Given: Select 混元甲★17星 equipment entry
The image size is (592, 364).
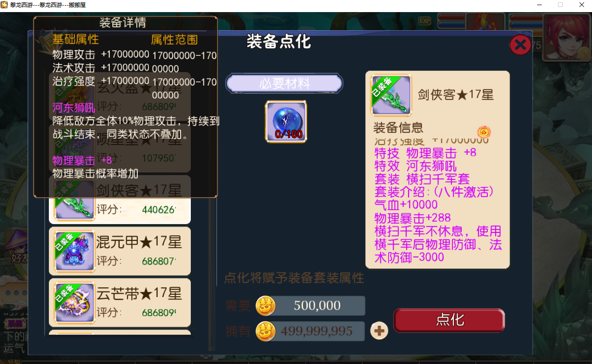Looking at the screenshot, I should pos(120,251).
